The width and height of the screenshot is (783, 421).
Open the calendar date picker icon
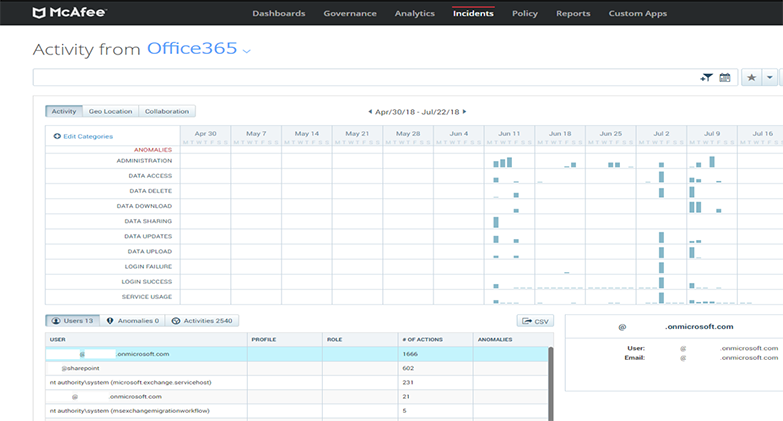[x=725, y=77]
